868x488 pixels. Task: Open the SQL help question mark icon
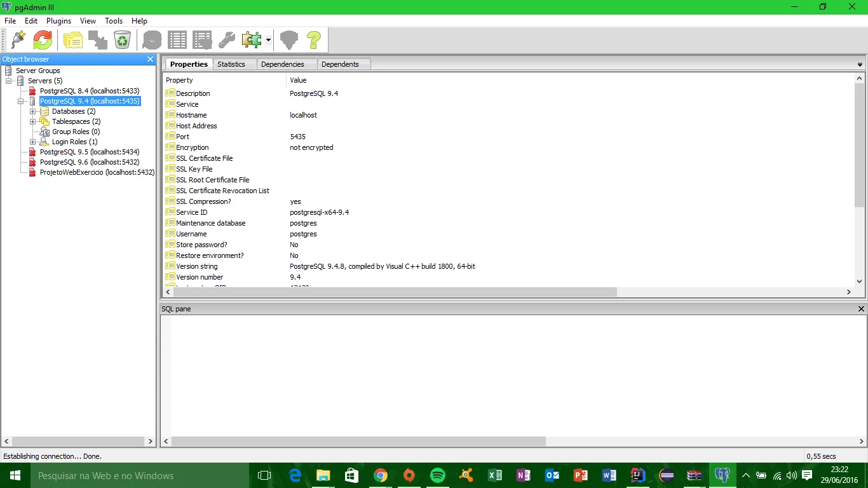pos(314,41)
